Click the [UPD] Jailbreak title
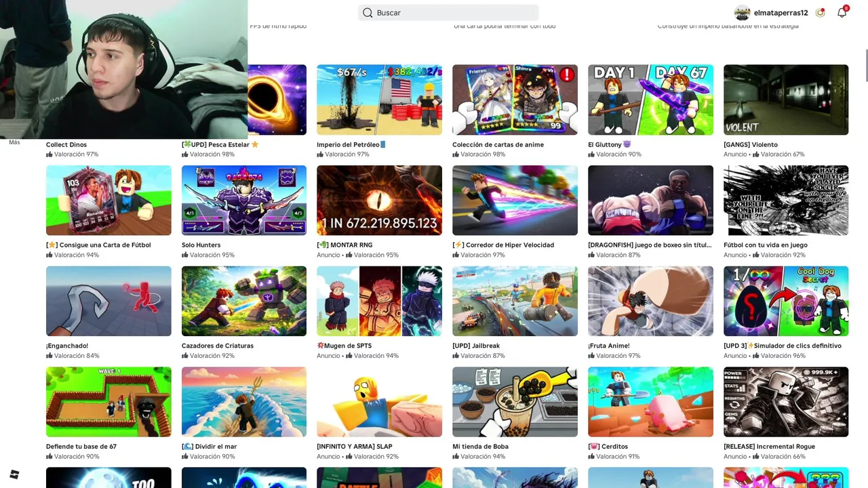The width and height of the screenshot is (868, 488). [476, 346]
